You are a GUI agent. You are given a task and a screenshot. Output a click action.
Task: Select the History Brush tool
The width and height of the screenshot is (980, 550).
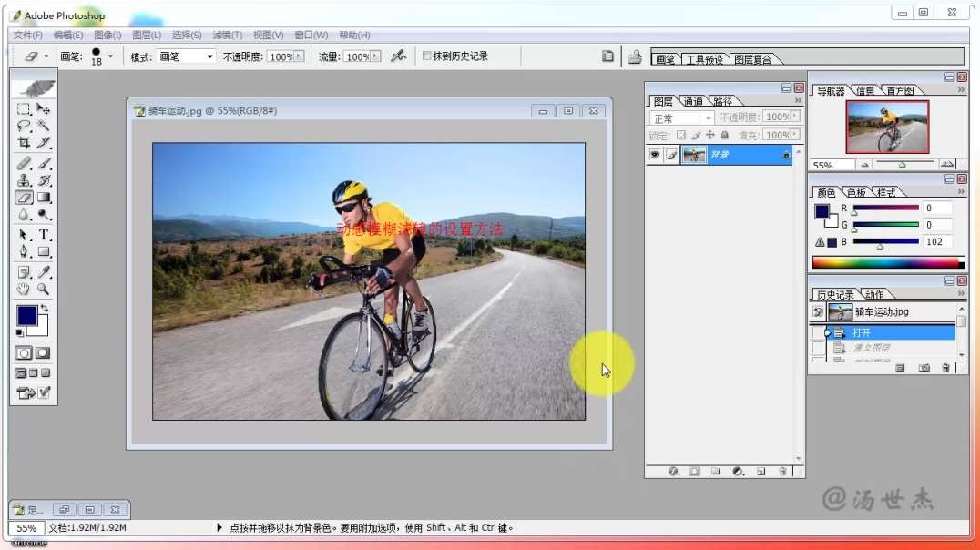coord(43,180)
